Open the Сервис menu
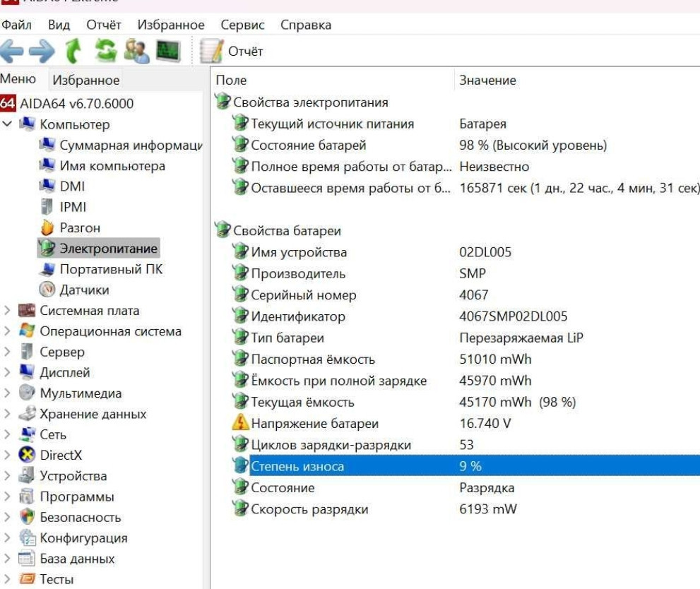 click(x=242, y=25)
